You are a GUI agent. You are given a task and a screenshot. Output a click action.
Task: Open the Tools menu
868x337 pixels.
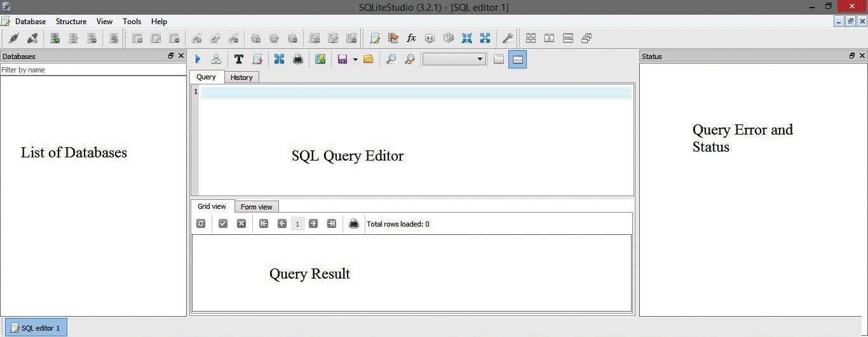click(132, 22)
